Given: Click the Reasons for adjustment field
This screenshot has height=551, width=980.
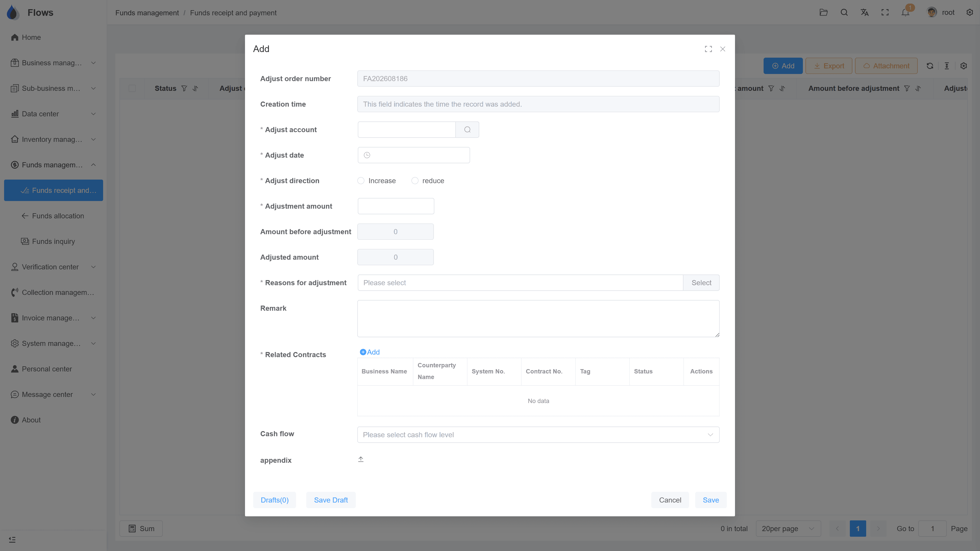Looking at the screenshot, I should click(520, 283).
